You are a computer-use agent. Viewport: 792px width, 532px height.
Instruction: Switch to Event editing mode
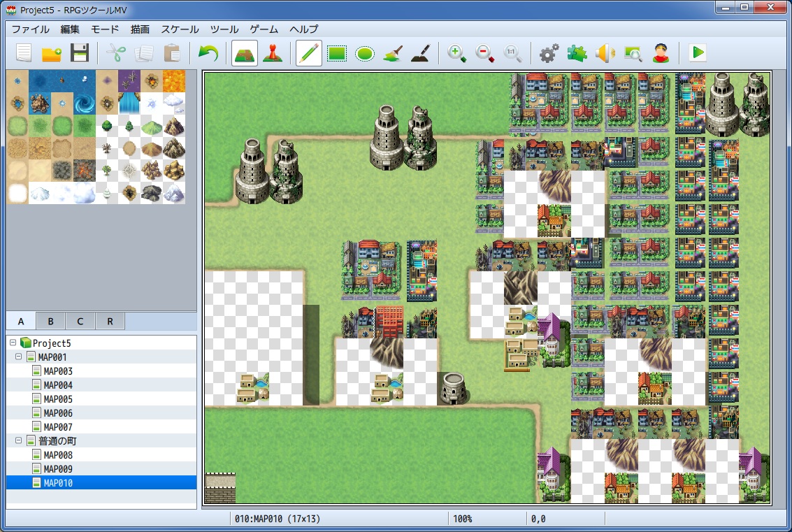tap(273, 52)
